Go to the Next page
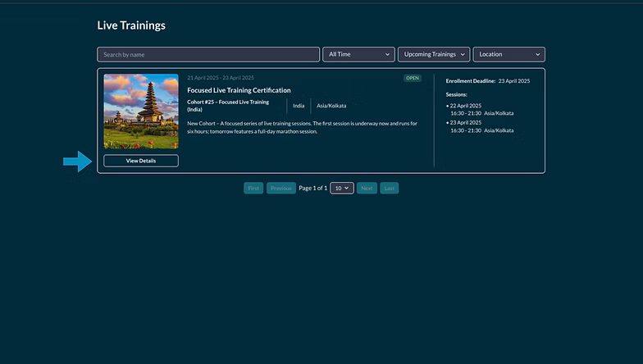Image resolution: width=643 pixels, height=364 pixels. pyautogui.click(x=367, y=189)
